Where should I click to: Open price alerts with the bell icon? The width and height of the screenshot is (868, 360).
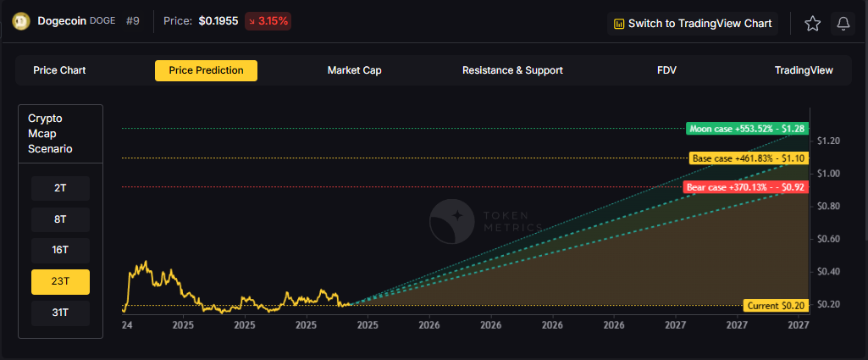coord(843,23)
